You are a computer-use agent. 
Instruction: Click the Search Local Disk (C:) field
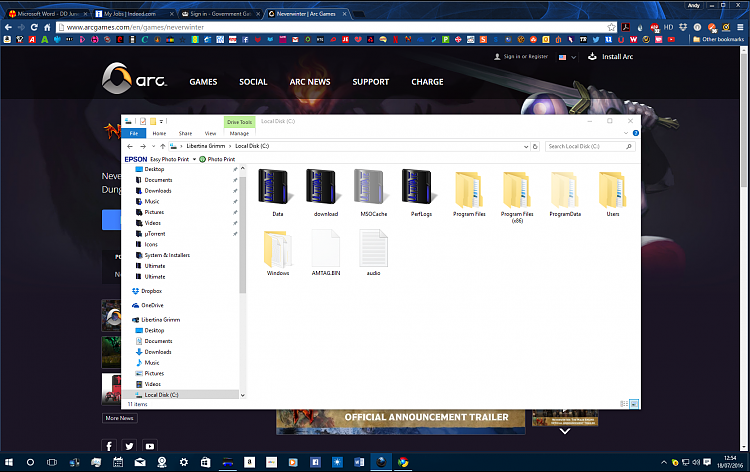click(x=590, y=146)
